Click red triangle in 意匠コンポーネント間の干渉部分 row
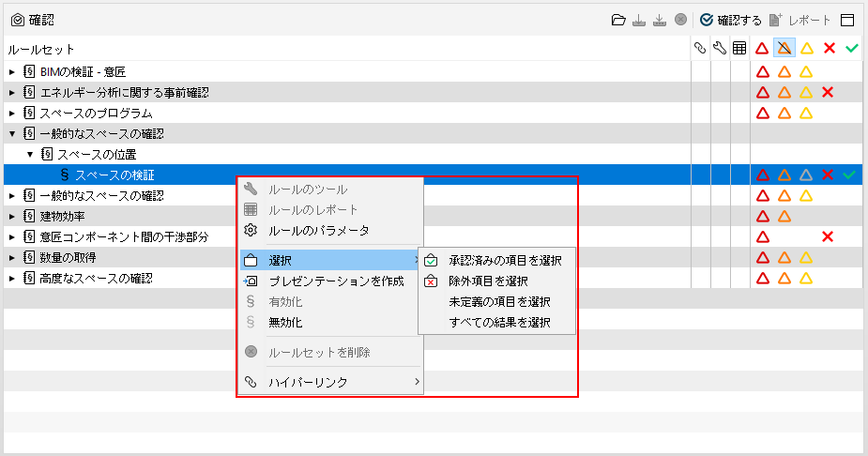 (x=763, y=236)
